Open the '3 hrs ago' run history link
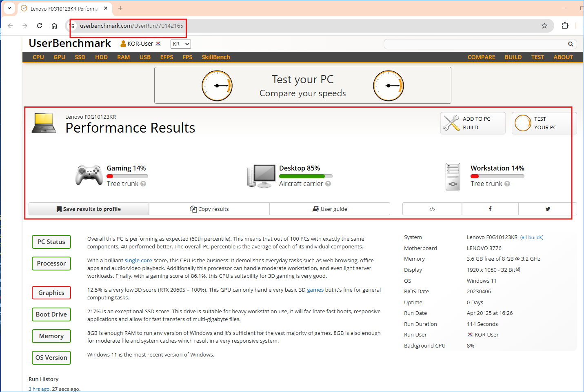This screenshot has width=584, height=392. [40, 389]
